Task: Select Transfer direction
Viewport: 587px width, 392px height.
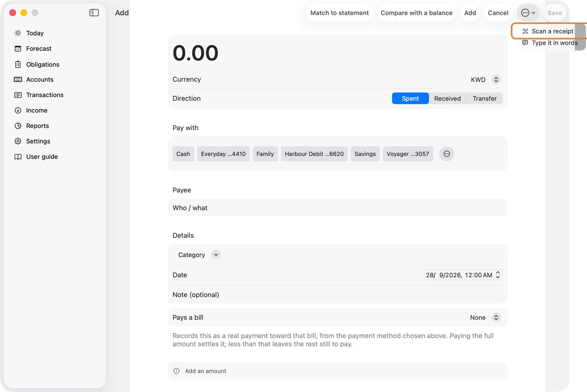Action: 485,98
